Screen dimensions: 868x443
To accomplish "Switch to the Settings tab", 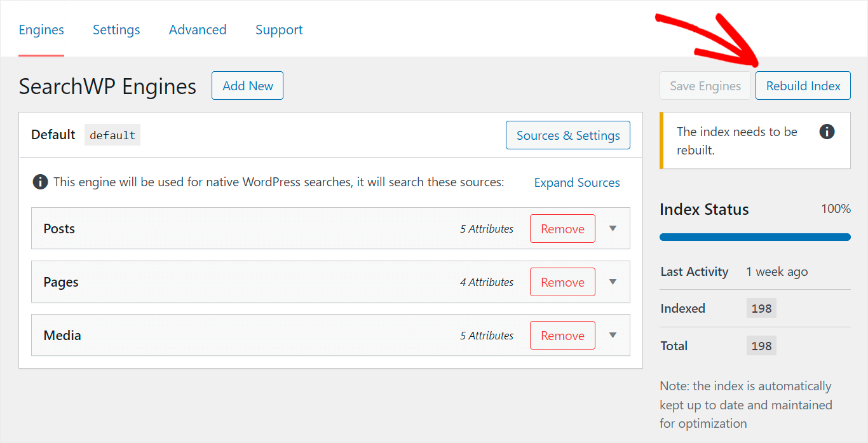I will tap(116, 30).
